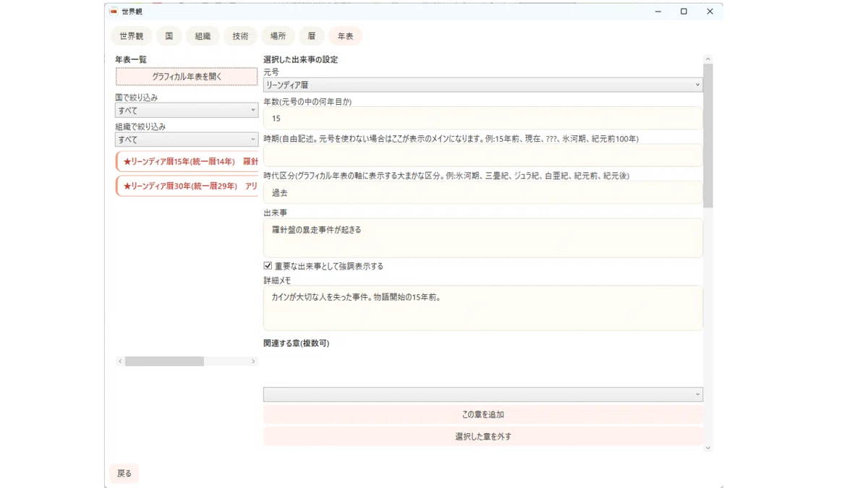
Task: Click the vertical scrollbar thumb of the settings panel
Action: coord(708,136)
